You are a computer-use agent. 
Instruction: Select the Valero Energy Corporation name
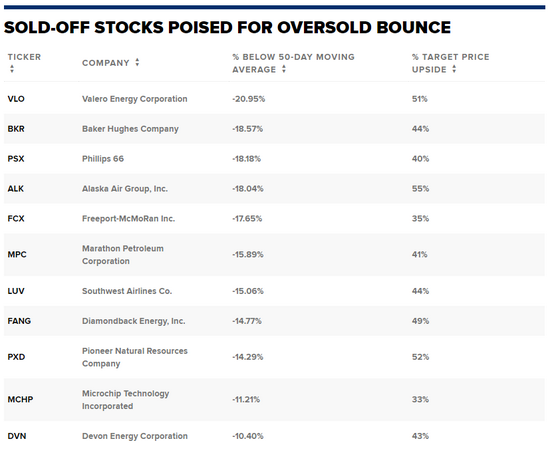pyautogui.click(x=135, y=99)
